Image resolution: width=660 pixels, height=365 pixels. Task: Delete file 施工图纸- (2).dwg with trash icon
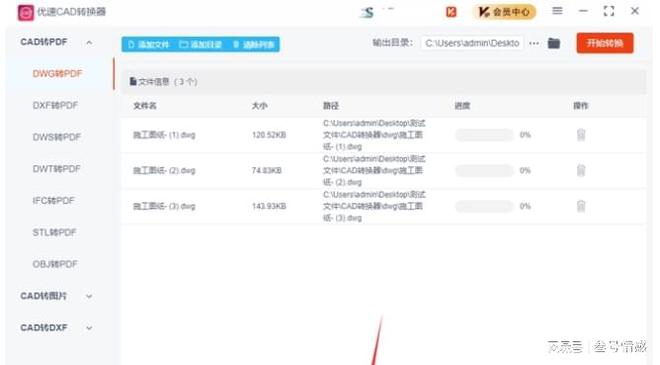pos(581,171)
